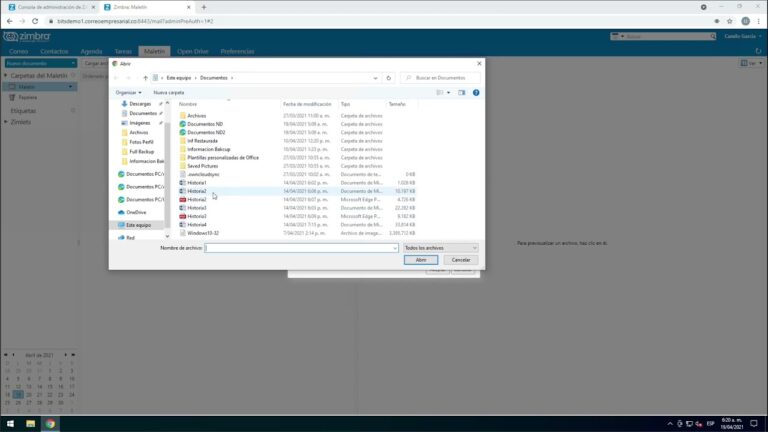Select the highlighted Historia2 Word document row

297,191
